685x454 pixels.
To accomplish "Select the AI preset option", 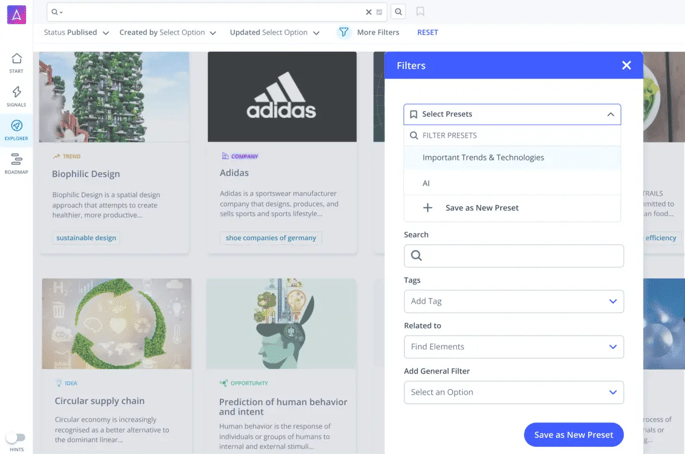I will click(x=426, y=183).
